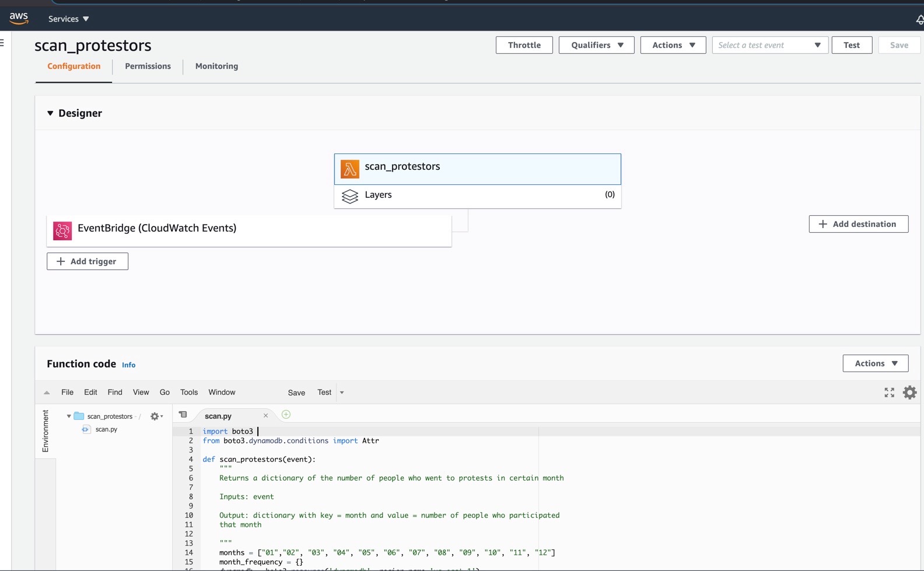Collapse the Designer section
This screenshot has width=924, height=571.
point(50,113)
